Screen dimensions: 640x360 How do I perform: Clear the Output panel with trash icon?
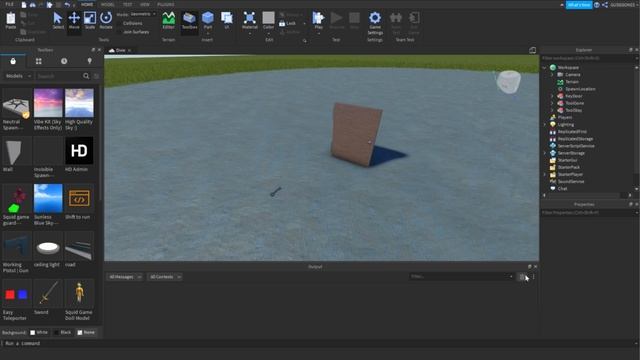522,277
